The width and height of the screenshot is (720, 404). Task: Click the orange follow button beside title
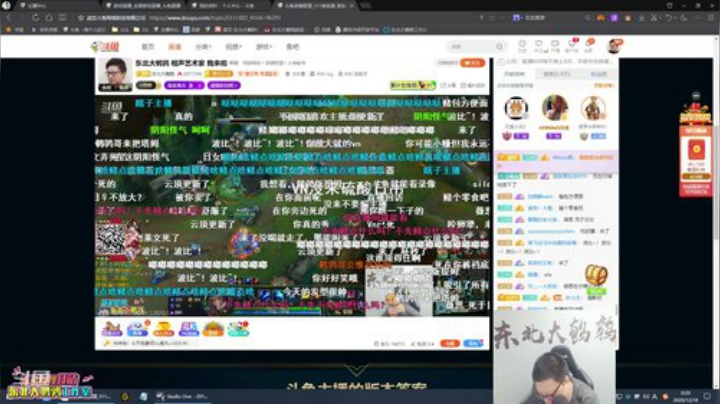[472, 63]
